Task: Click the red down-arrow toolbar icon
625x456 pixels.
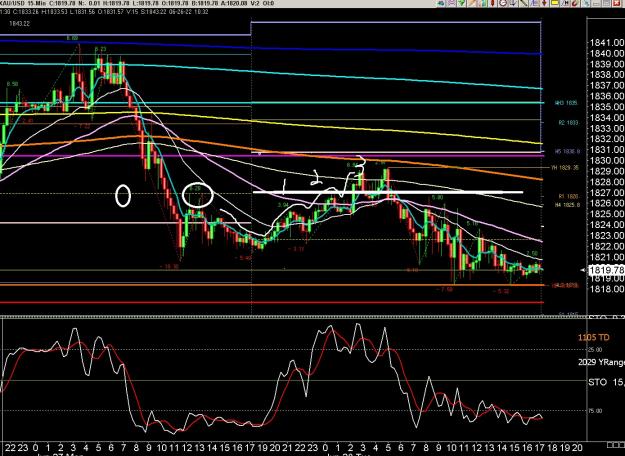Action: 544,3
